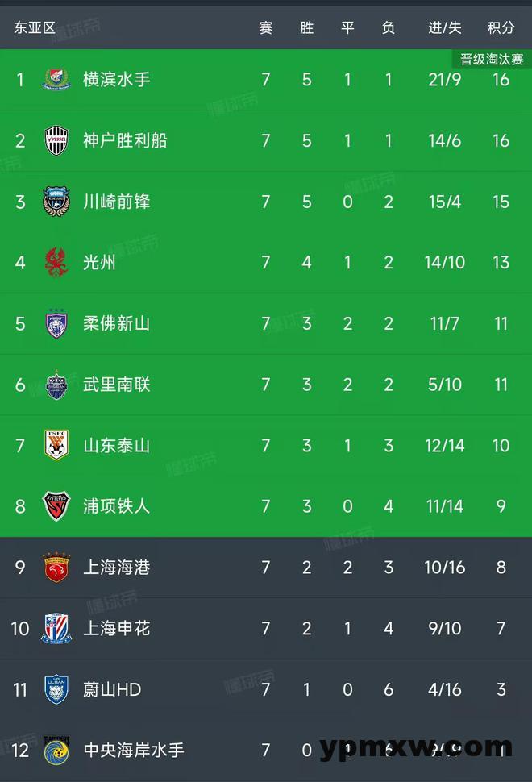Click the Johor Darul Ta'zim crest
Image resolution: width=532 pixels, height=782 pixels.
click(x=56, y=323)
